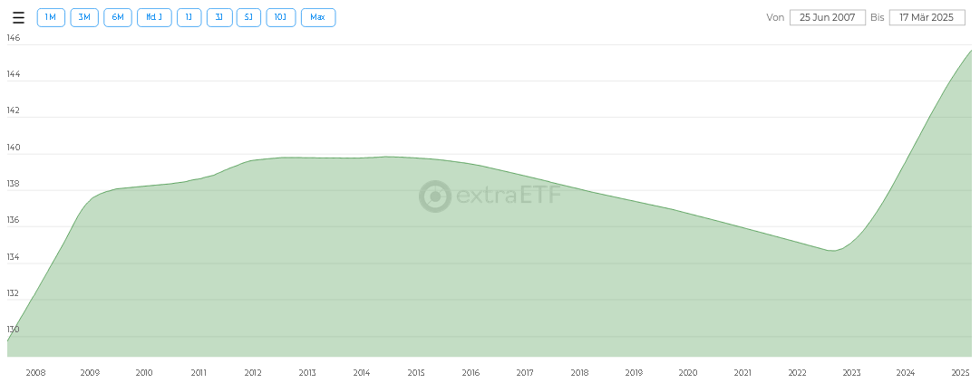Select the Max range button
This screenshot has height=383, width=980.
click(x=317, y=17)
